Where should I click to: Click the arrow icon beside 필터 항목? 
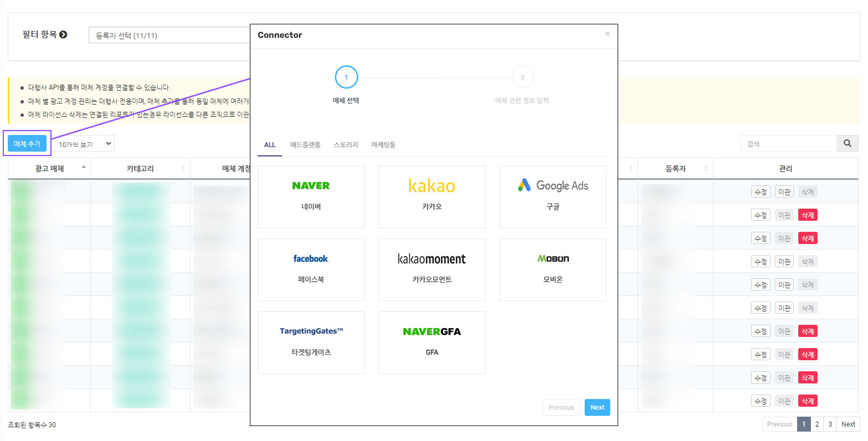tap(63, 34)
